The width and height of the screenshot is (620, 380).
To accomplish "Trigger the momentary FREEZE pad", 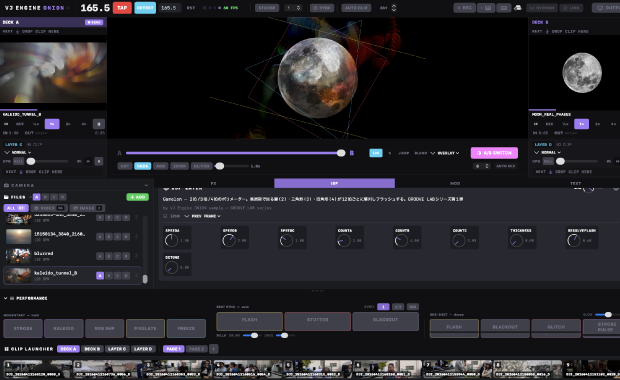I will pyautogui.click(x=186, y=328).
